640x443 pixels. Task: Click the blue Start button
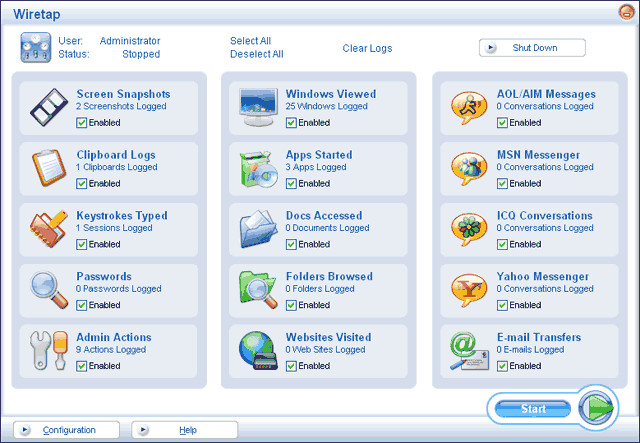coord(533,408)
